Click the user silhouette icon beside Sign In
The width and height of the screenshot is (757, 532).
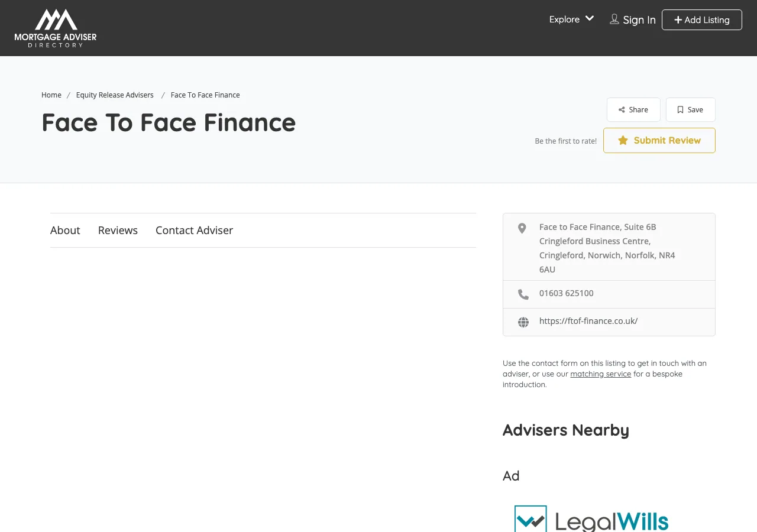[x=614, y=19]
